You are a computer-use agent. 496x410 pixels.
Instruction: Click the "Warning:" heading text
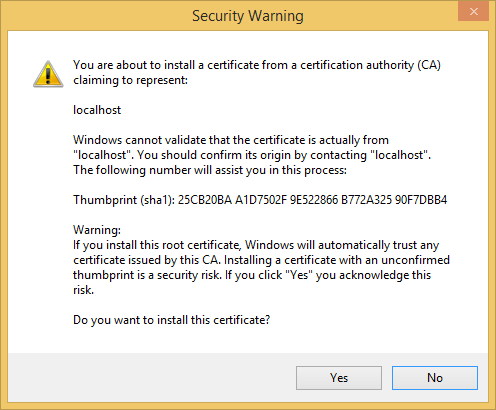pos(97,230)
